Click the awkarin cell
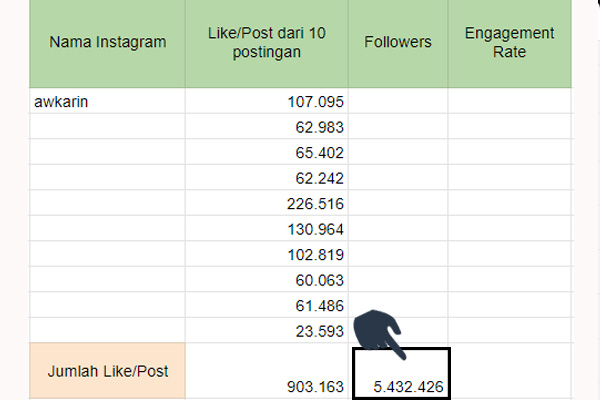Viewport: 600px width, 400px height. (x=107, y=101)
